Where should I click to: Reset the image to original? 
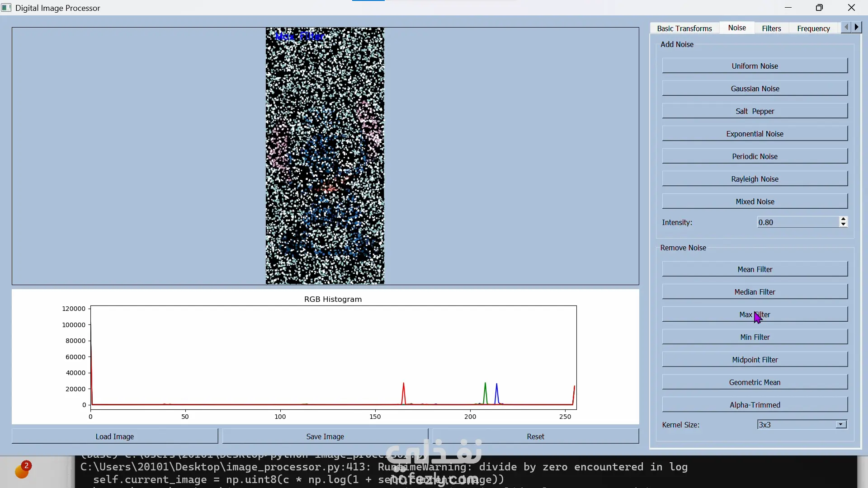coord(535,436)
